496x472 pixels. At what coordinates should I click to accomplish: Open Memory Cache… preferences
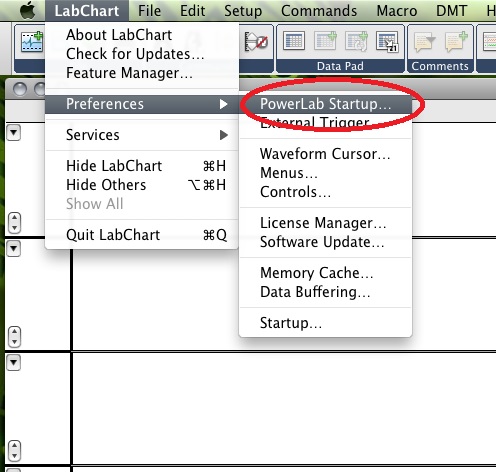pos(326,273)
